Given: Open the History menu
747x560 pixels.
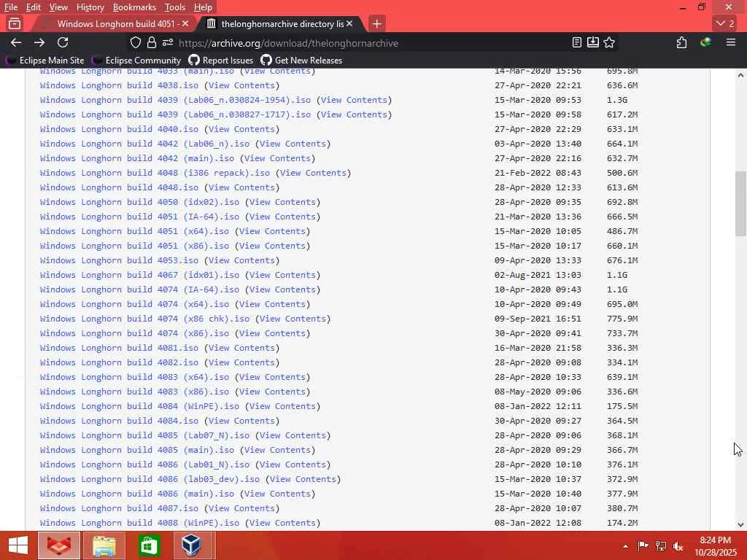Looking at the screenshot, I should 90,7.
